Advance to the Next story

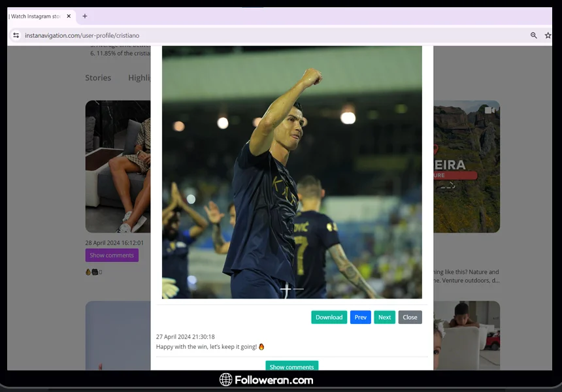pos(384,318)
